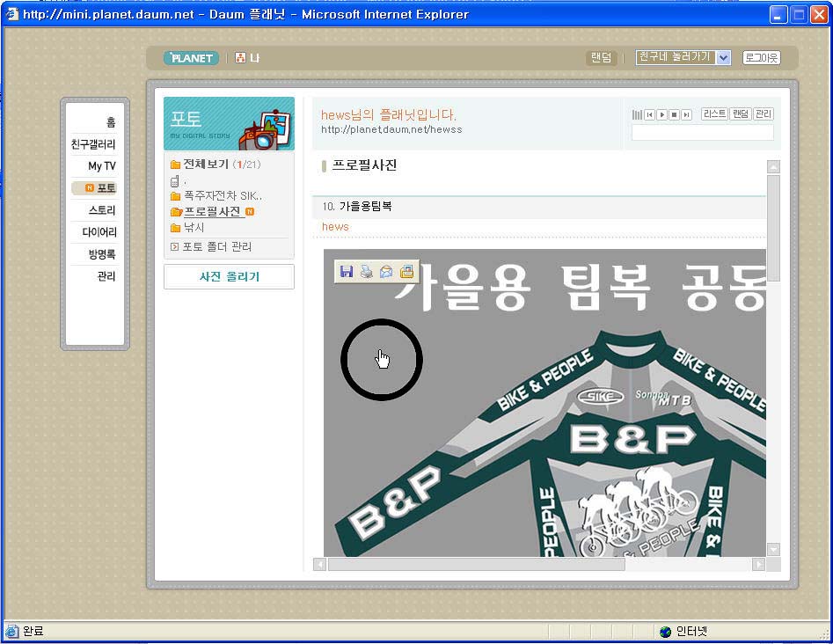Open the 관리 sidebar menu item
833x644 pixels.
pos(106,276)
